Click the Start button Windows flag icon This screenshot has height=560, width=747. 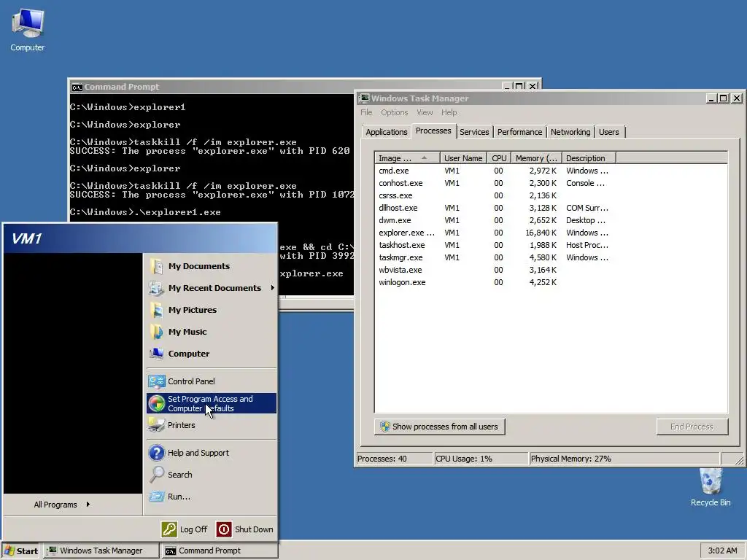(x=9, y=551)
